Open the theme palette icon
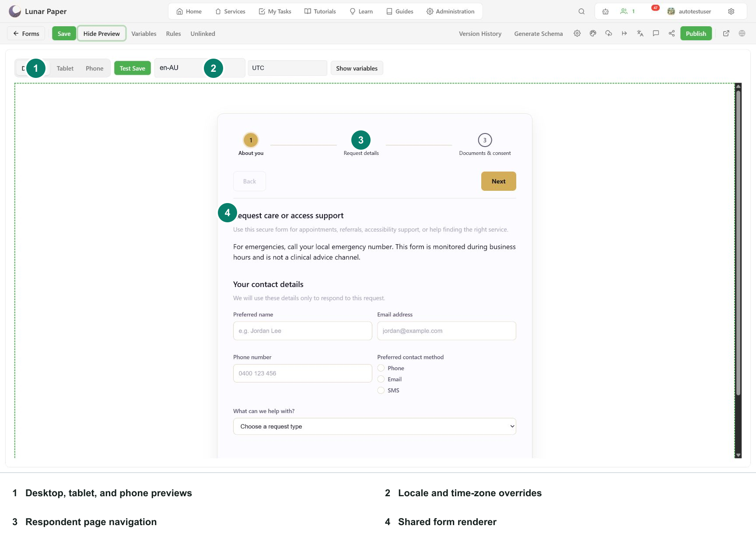The height and width of the screenshot is (547, 756). [593, 33]
